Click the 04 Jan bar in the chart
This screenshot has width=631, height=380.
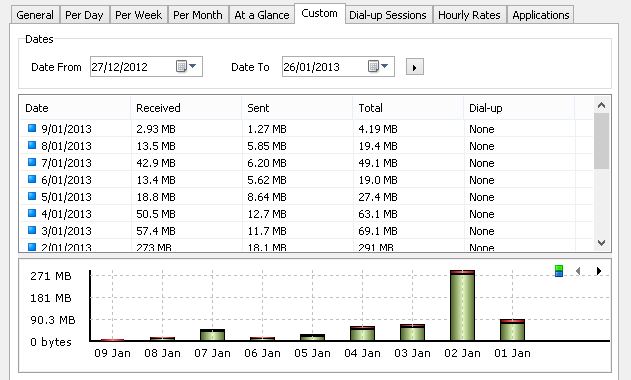[362, 334]
